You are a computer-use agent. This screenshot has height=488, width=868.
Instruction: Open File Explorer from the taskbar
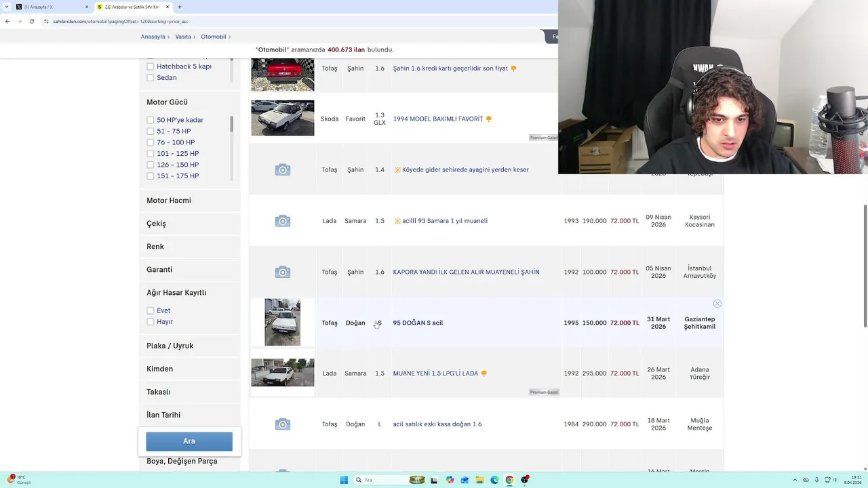tap(479, 480)
